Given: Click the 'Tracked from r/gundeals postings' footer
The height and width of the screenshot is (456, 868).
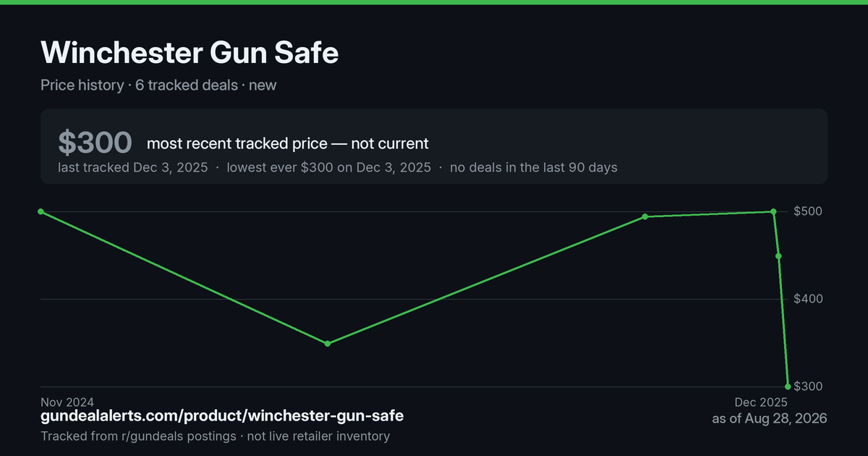Looking at the screenshot, I should (x=138, y=436).
